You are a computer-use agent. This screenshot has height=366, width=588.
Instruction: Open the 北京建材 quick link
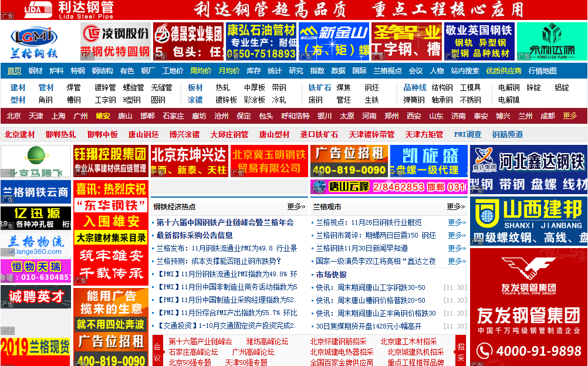[x=19, y=134]
